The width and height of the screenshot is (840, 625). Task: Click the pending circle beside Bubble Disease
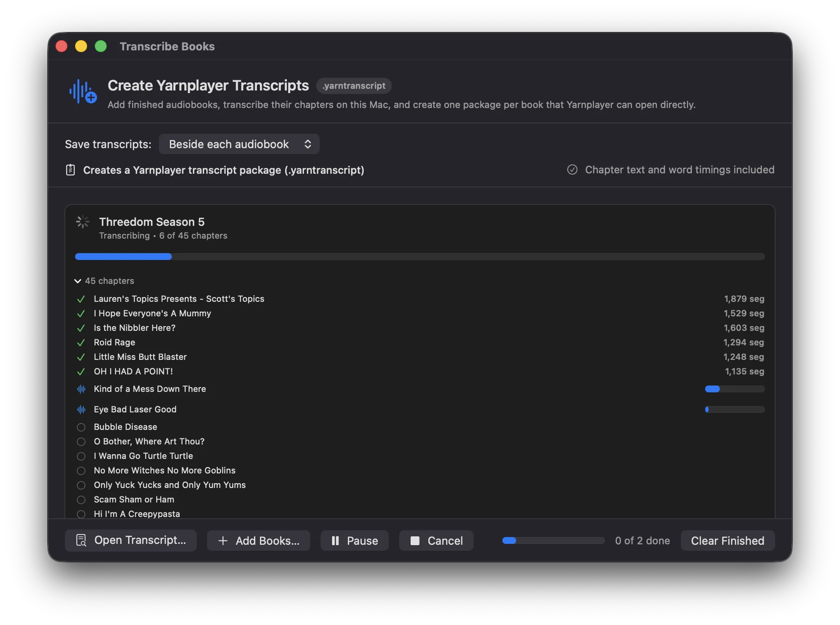(x=81, y=427)
